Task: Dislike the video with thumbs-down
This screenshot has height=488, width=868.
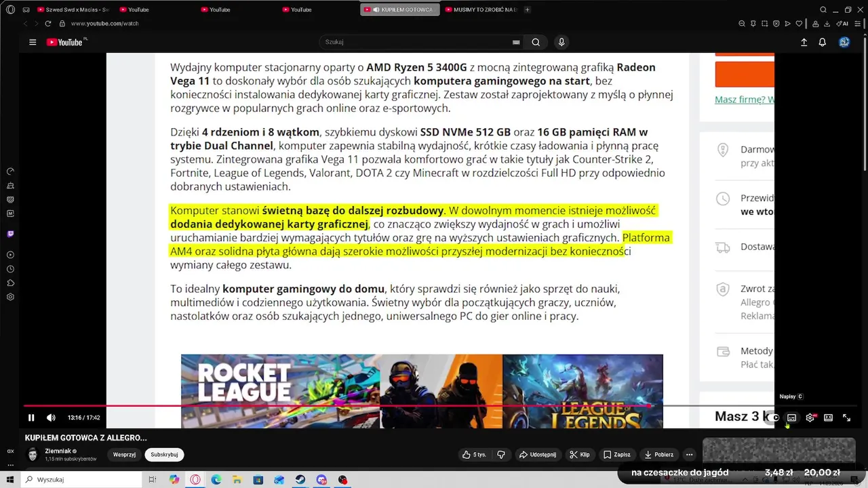Action: point(501,455)
